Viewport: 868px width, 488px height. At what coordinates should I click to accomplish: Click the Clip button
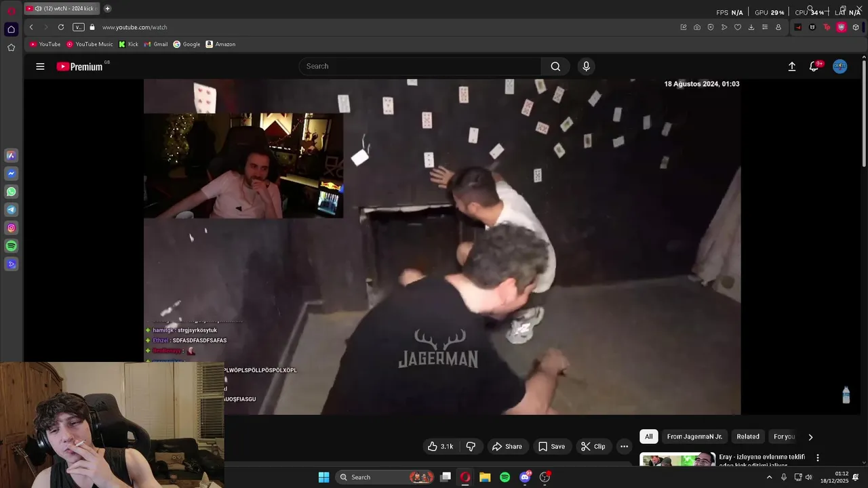[593, 447]
